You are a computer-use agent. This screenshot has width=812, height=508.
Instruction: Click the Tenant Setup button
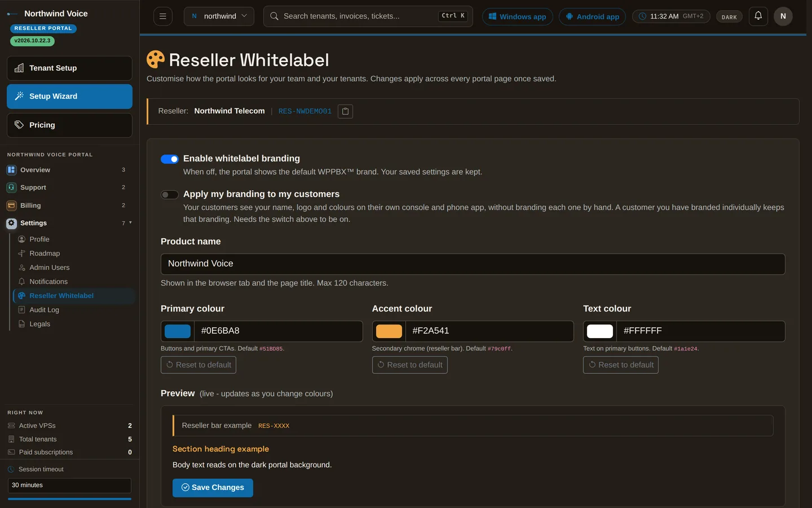[69, 68]
